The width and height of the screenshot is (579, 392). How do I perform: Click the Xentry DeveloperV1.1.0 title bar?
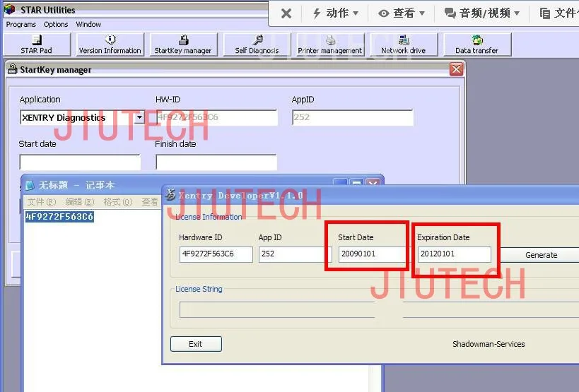(370, 195)
